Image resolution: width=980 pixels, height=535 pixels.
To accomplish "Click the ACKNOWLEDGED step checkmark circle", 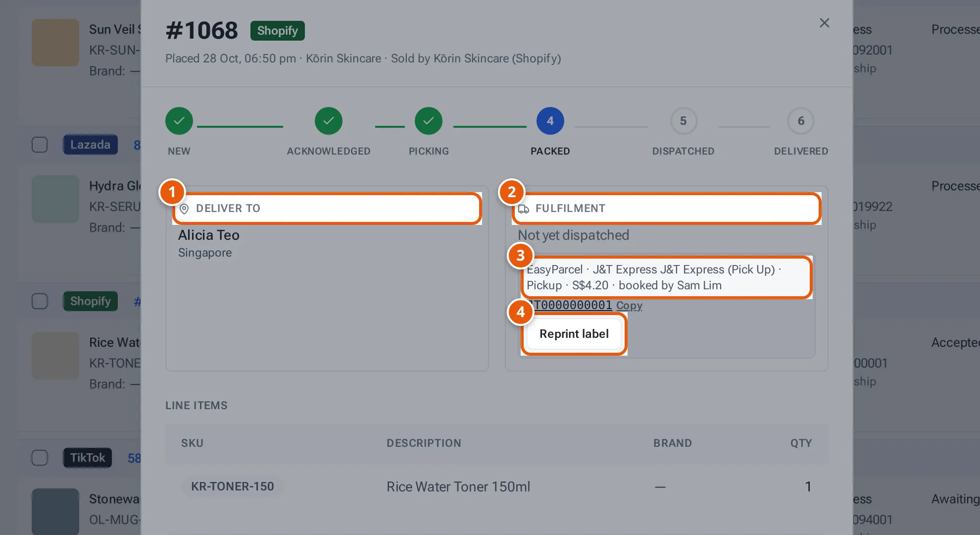I will point(329,121).
